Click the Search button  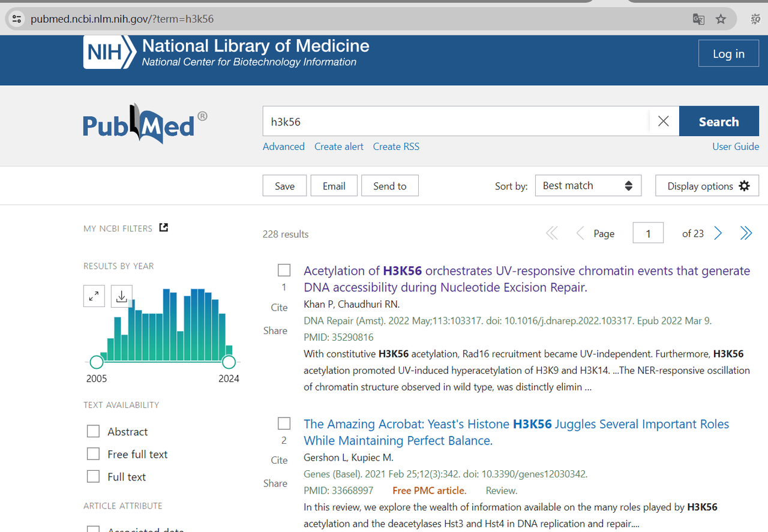[718, 121]
